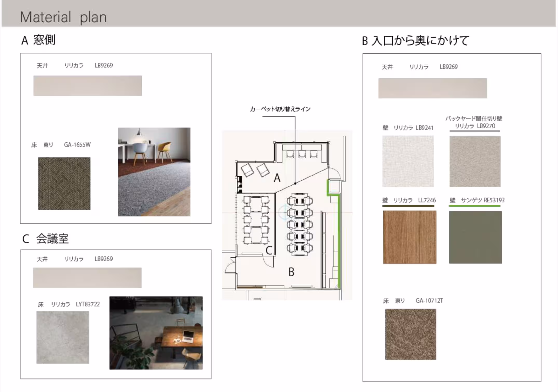This screenshot has width=558, height=392.
Task: Click the floor plan drawing
Action: 287,215
